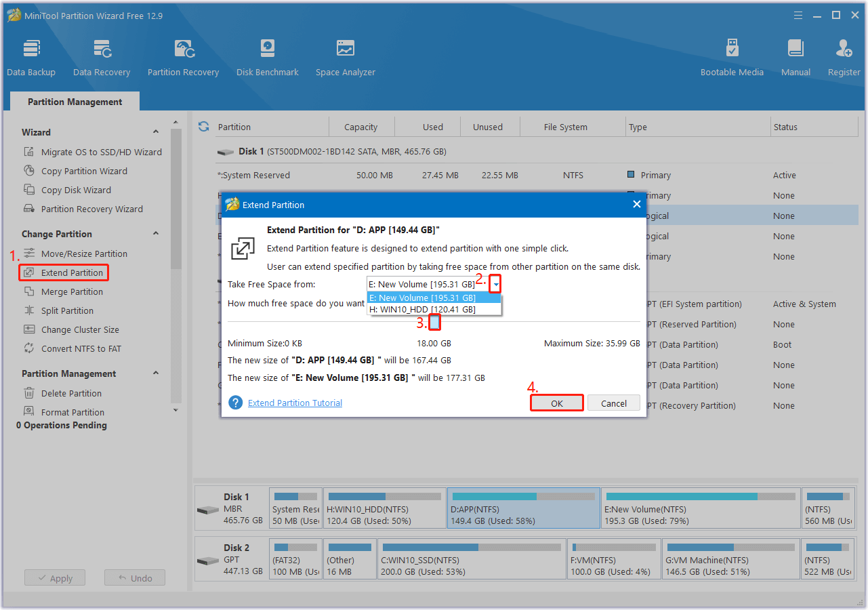Select the Disk 2 drive icon in the disk map

click(207, 561)
